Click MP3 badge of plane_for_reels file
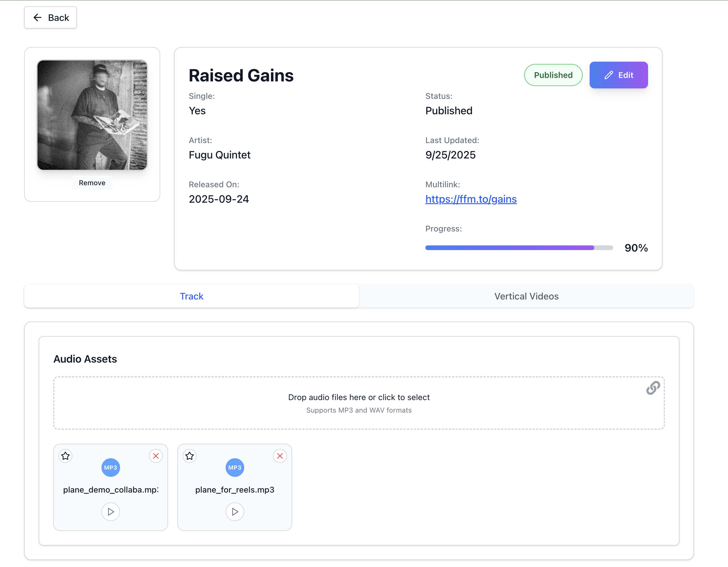The width and height of the screenshot is (728, 567). click(x=235, y=467)
